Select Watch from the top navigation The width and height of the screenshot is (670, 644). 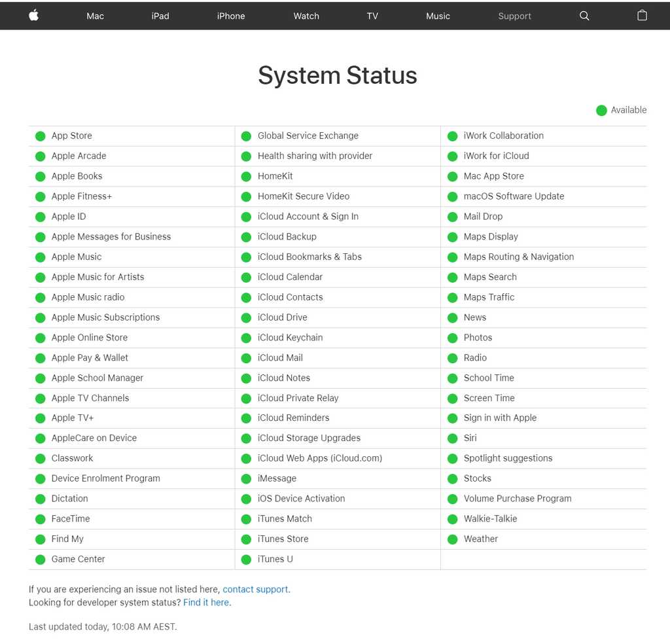click(306, 16)
